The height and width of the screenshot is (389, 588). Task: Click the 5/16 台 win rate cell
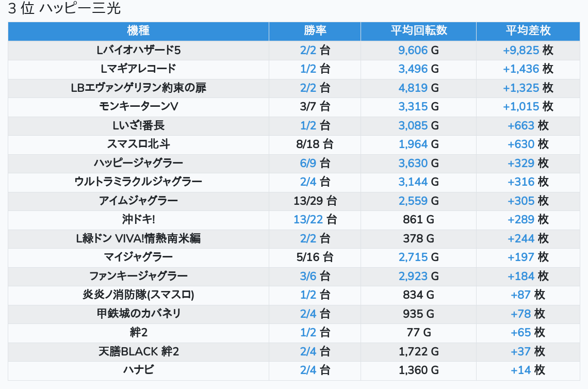315,257
